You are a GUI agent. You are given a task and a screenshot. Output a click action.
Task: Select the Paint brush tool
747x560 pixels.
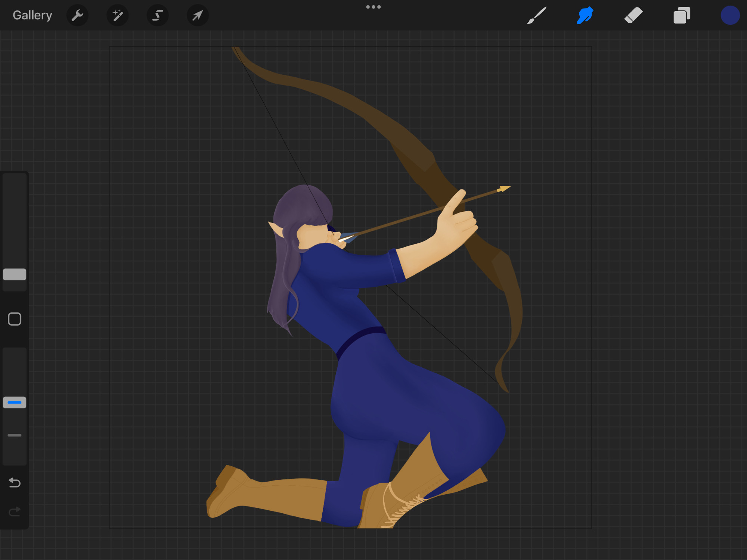pyautogui.click(x=537, y=15)
